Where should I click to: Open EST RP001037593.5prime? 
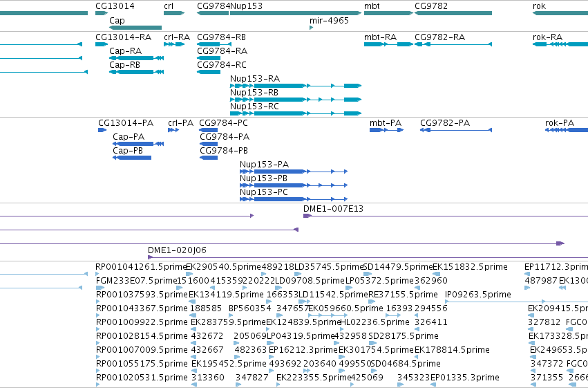pyautogui.click(x=142, y=295)
